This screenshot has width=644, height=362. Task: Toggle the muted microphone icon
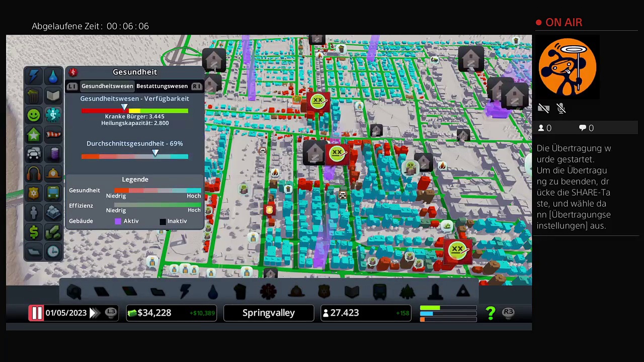(561, 109)
